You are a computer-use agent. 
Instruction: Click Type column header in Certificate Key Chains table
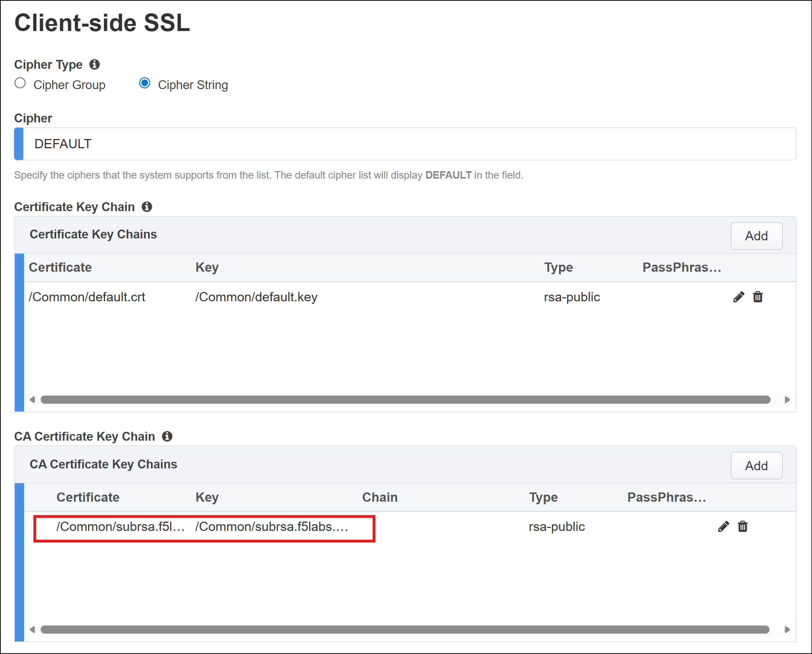coord(558,267)
